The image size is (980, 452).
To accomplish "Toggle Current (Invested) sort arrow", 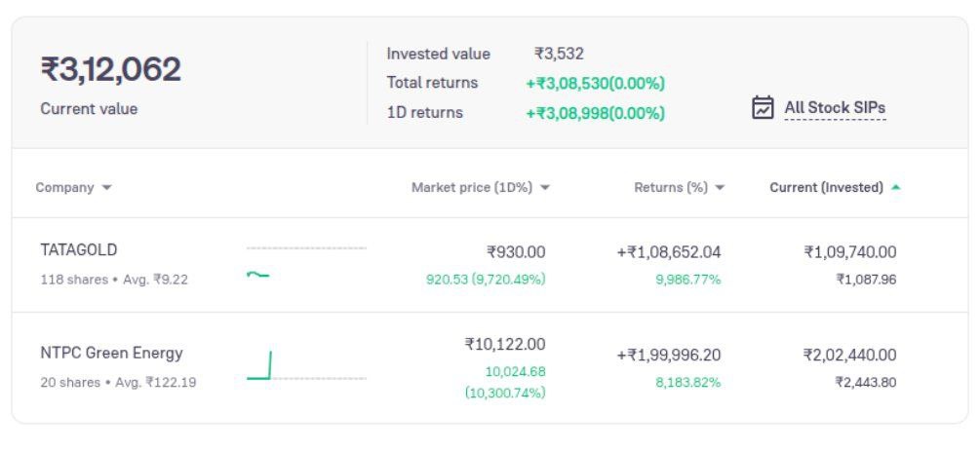I will pos(896,187).
